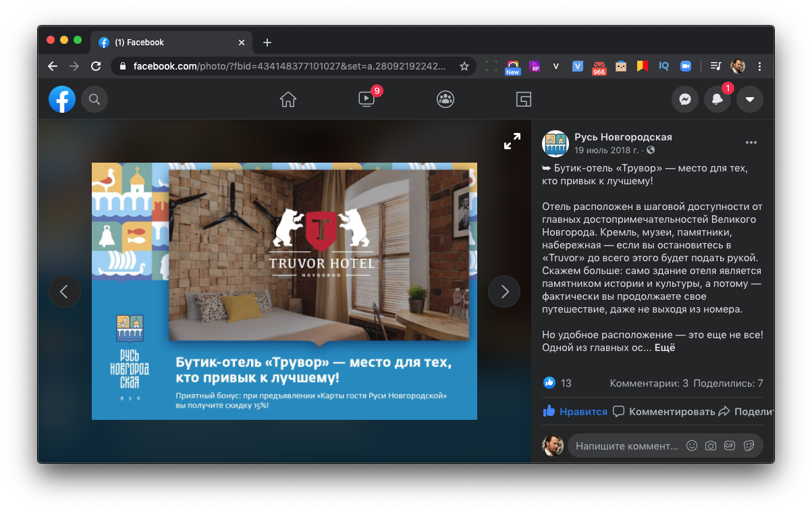Open the Groups icon in top navigation

(x=445, y=100)
